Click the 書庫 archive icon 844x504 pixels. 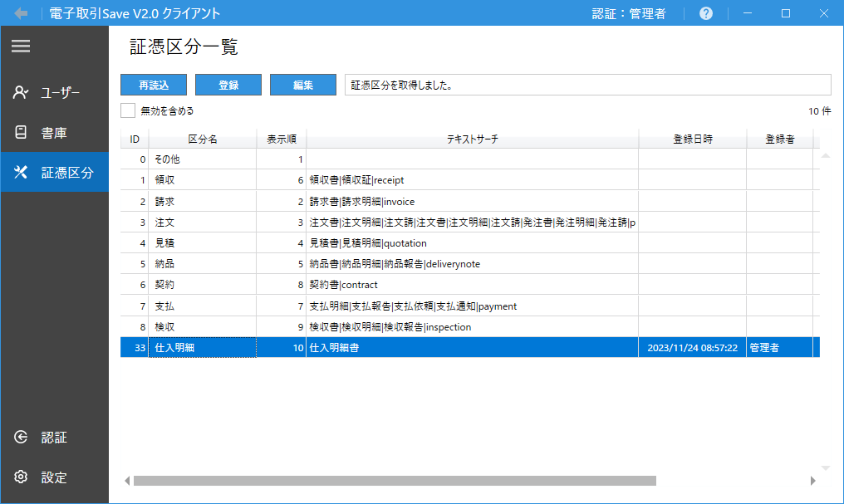(22, 132)
